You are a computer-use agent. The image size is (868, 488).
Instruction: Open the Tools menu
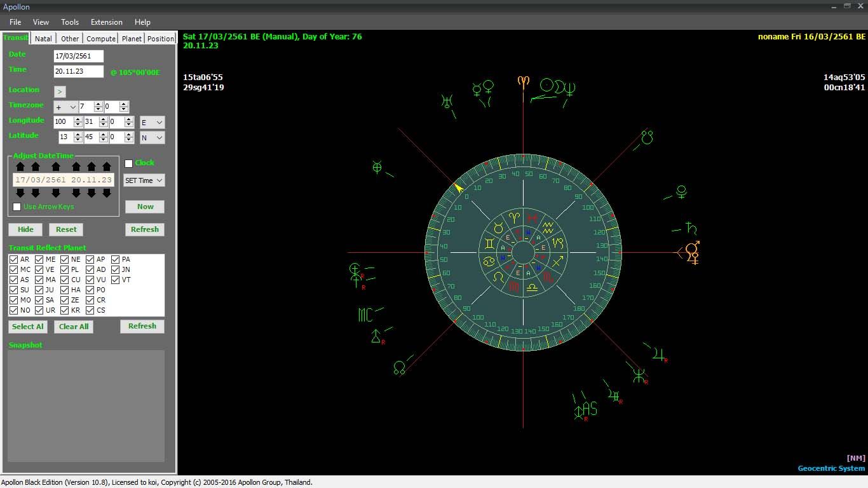click(70, 22)
